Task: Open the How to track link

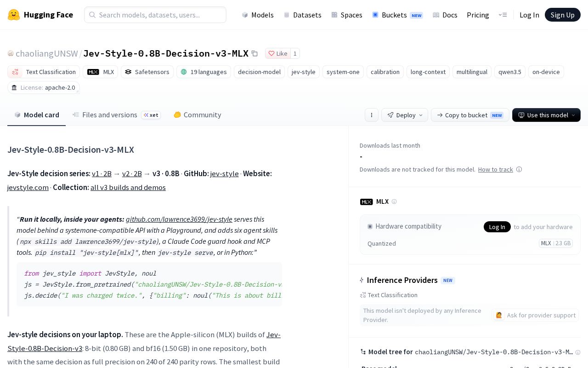Action: click(x=496, y=169)
